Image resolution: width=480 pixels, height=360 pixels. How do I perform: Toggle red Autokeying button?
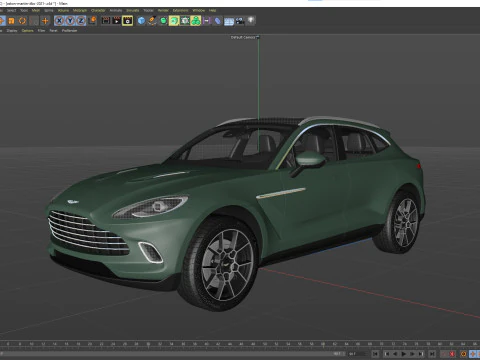click(452, 354)
